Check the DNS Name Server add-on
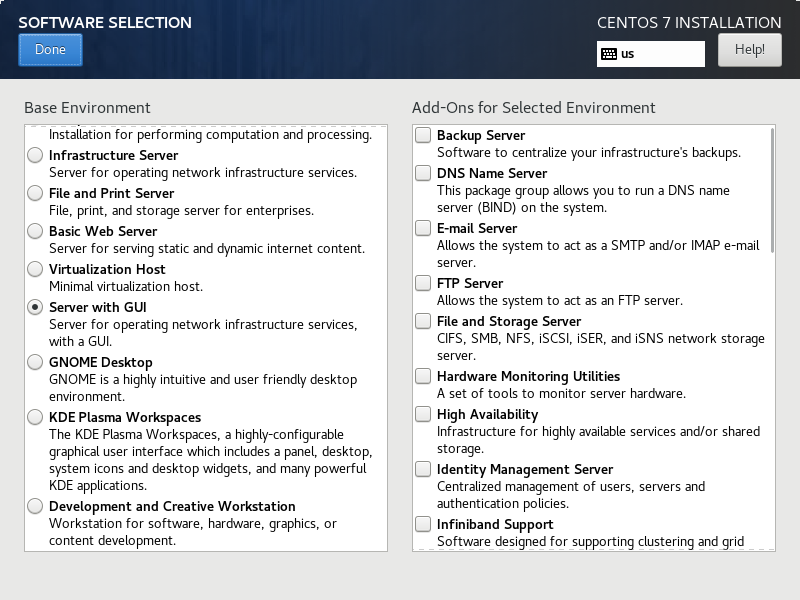The width and height of the screenshot is (800, 600). point(423,173)
